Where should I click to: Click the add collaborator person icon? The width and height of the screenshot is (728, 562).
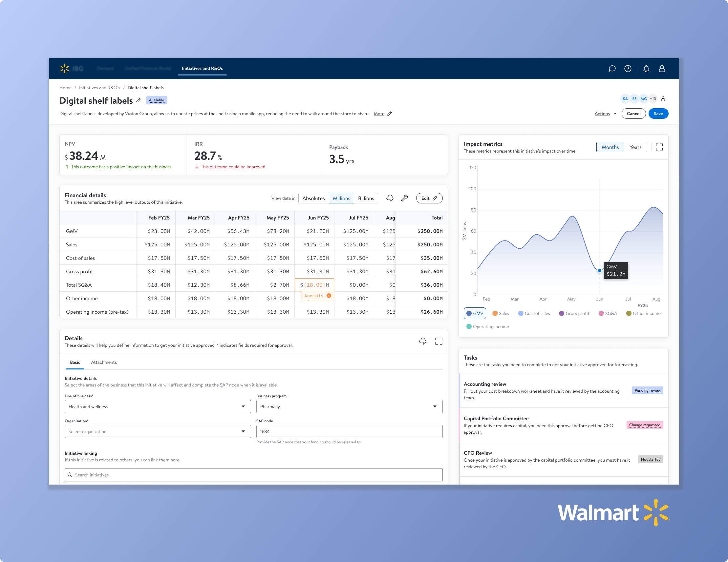[663, 99]
